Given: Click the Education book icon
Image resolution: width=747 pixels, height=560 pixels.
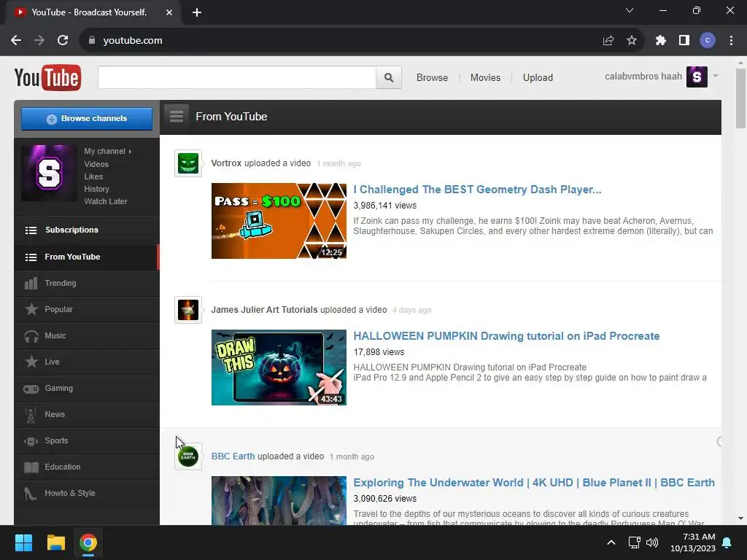Looking at the screenshot, I should point(31,467).
